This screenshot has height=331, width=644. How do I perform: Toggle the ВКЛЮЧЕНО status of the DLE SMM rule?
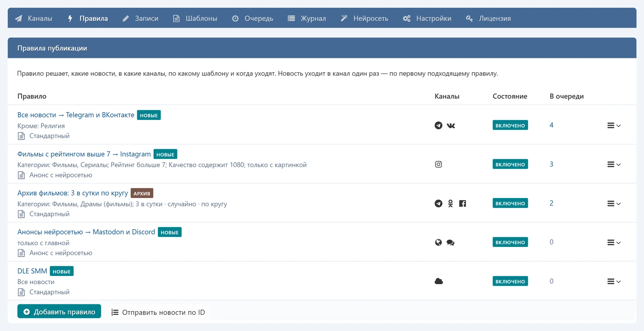tap(510, 281)
